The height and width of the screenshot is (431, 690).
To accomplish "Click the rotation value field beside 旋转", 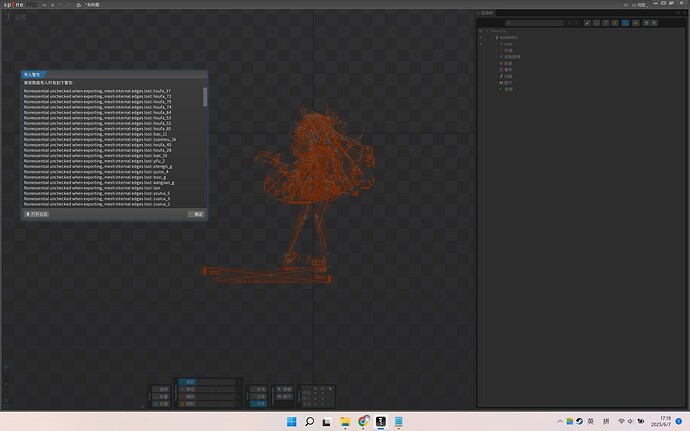I will (216, 382).
